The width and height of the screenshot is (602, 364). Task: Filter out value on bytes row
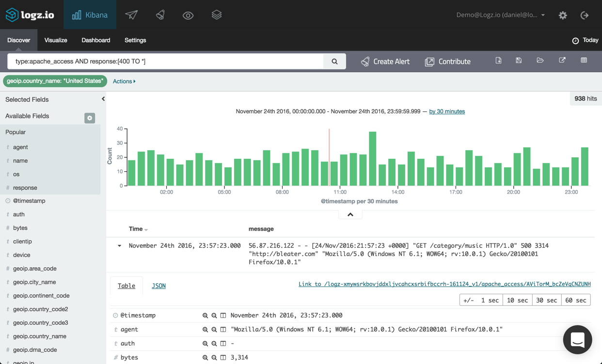coord(214,358)
